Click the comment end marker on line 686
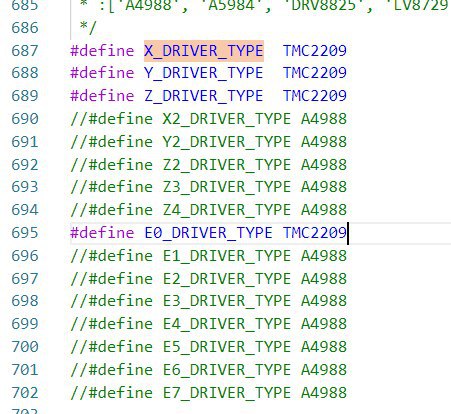This screenshot has height=414, width=451. click(88, 28)
